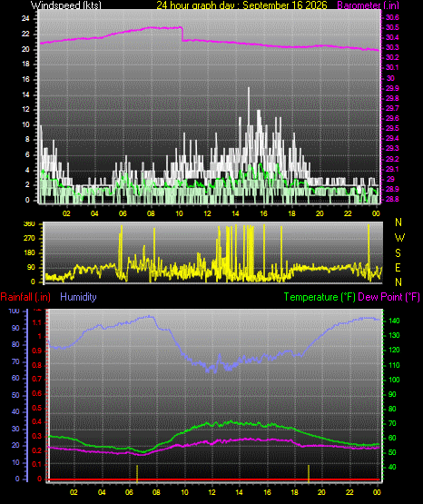This screenshot has height=504, width=423.
Task: Click the W compass label on direction graph
Action: click(x=399, y=238)
